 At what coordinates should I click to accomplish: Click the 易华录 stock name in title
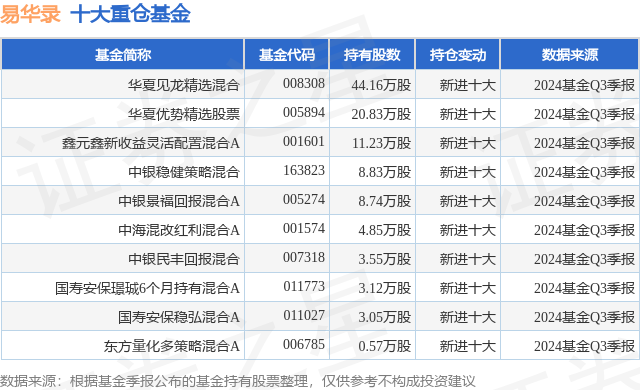[x=30, y=13]
